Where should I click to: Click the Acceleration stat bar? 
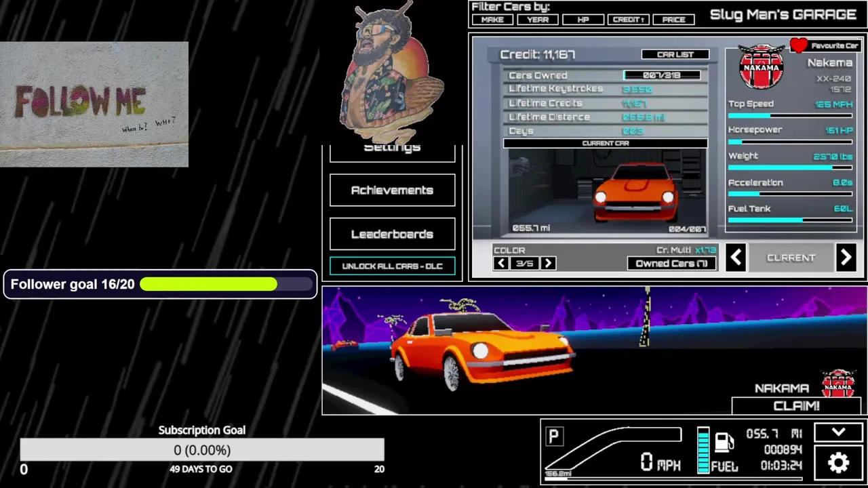tap(790, 194)
